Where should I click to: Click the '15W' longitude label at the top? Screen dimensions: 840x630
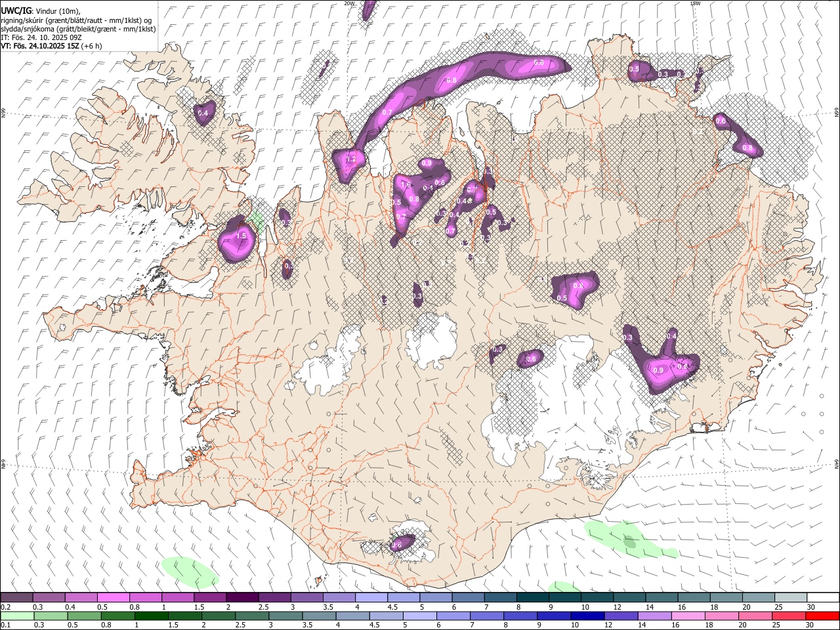[696, 3]
